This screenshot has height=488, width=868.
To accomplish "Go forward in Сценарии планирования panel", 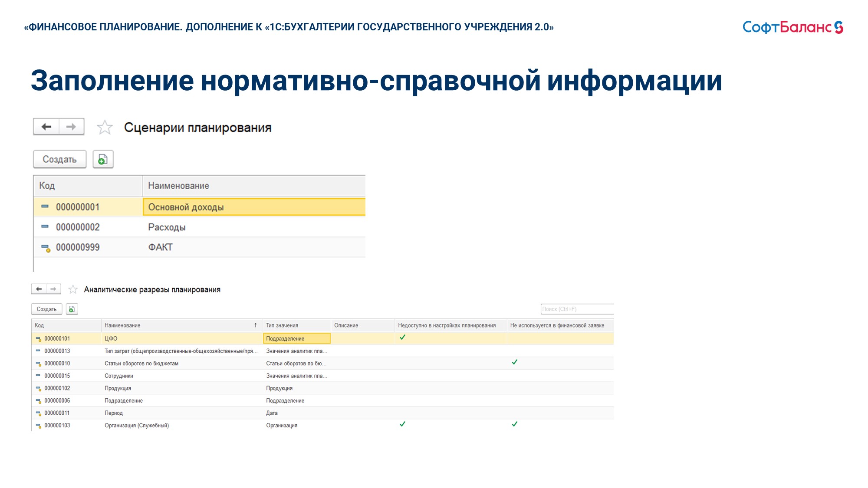I will coord(72,127).
